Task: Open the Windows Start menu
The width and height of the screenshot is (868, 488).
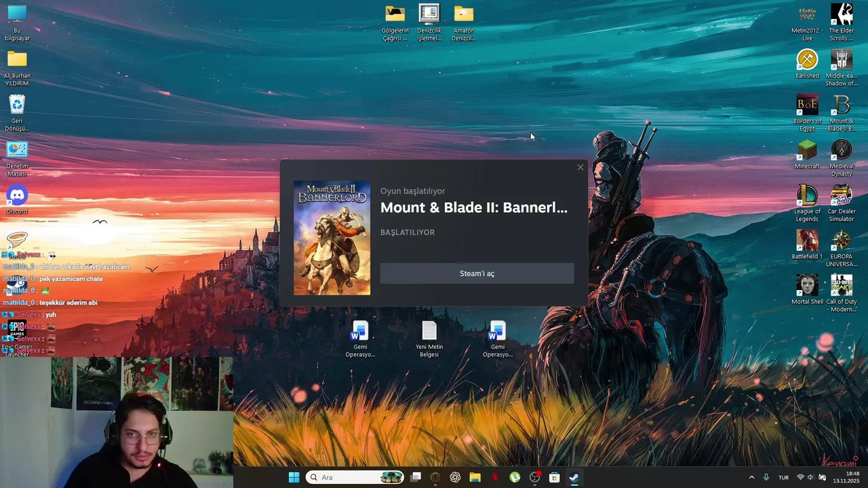Action: [x=294, y=477]
